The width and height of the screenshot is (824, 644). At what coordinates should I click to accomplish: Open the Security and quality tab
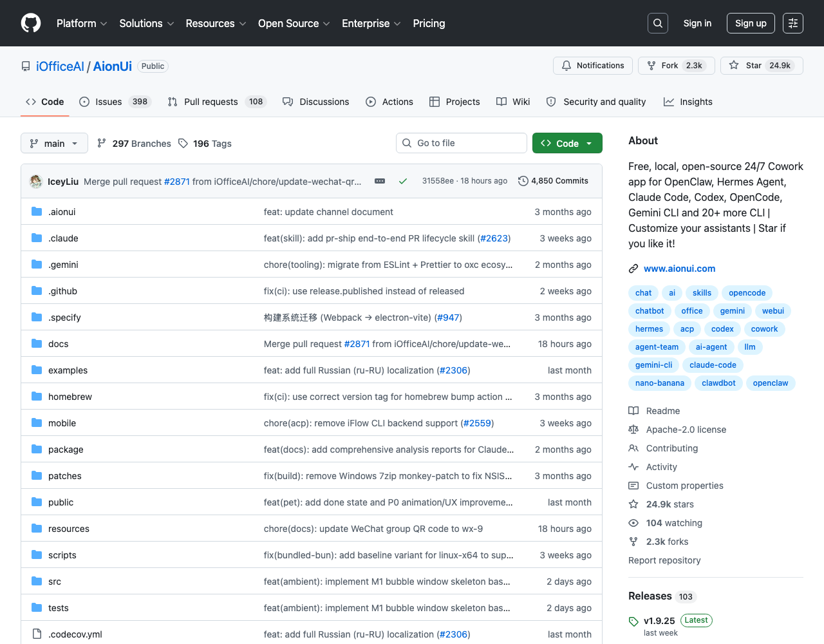coord(596,102)
